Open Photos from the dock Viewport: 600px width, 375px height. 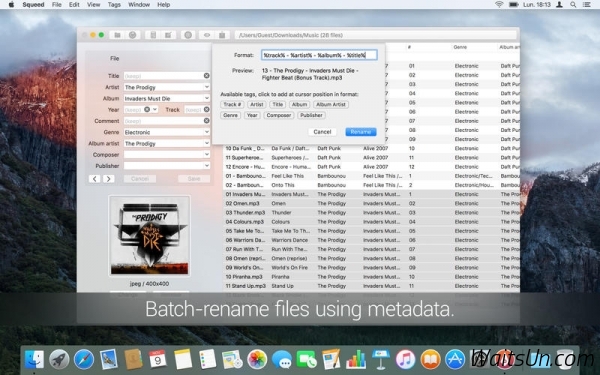pyautogui.click(x=257, y=360)
